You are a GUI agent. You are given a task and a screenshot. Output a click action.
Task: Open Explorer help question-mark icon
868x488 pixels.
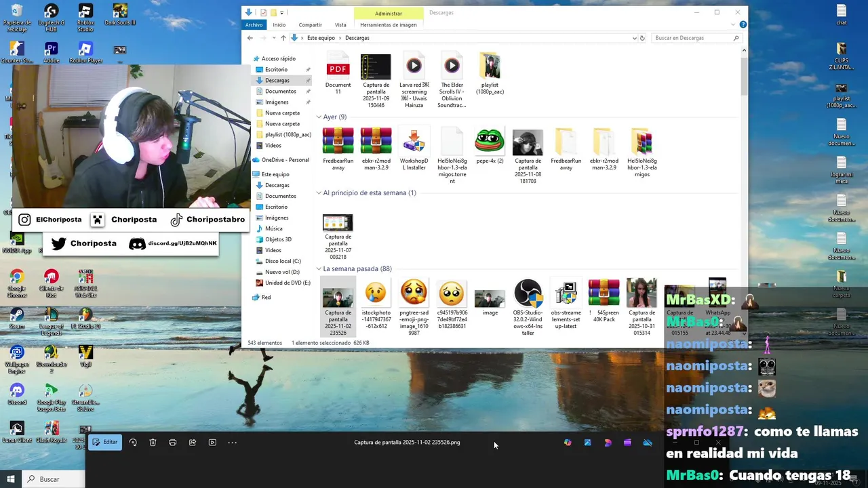click(x=743, y=24)
